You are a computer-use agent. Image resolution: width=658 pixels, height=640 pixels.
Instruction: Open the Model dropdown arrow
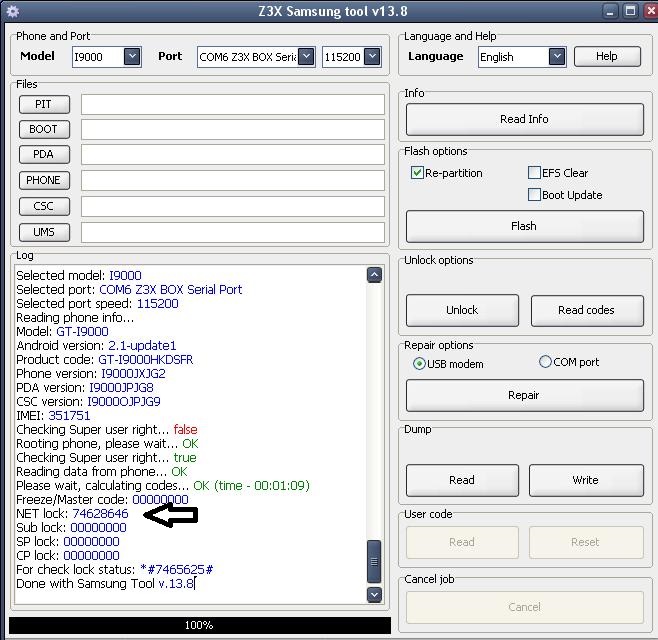(x=132, y=56)
